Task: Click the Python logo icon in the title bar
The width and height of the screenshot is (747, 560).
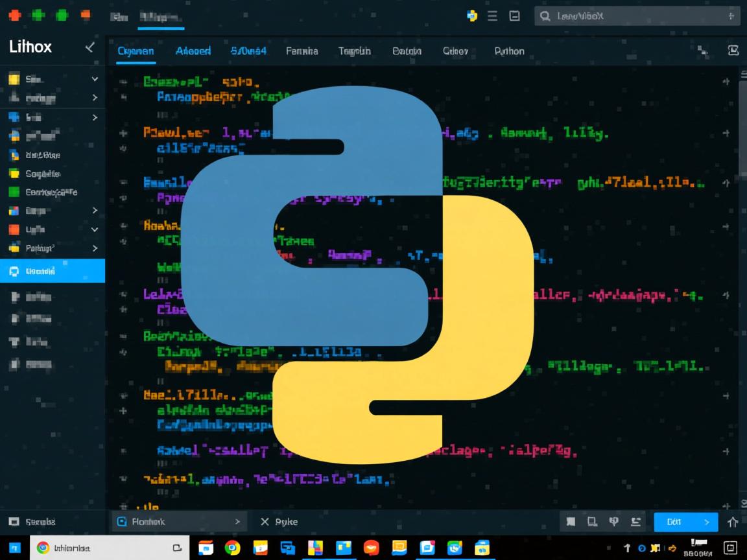Action: [473, 16]
